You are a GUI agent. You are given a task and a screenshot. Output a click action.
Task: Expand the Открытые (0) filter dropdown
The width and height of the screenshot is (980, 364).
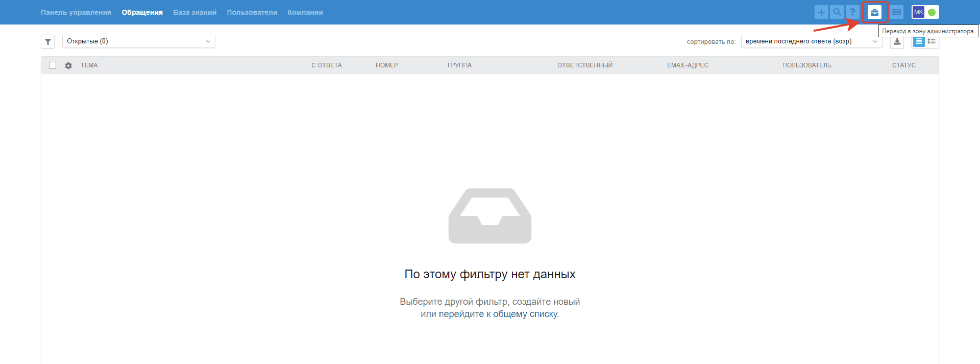tap(139, 41)
